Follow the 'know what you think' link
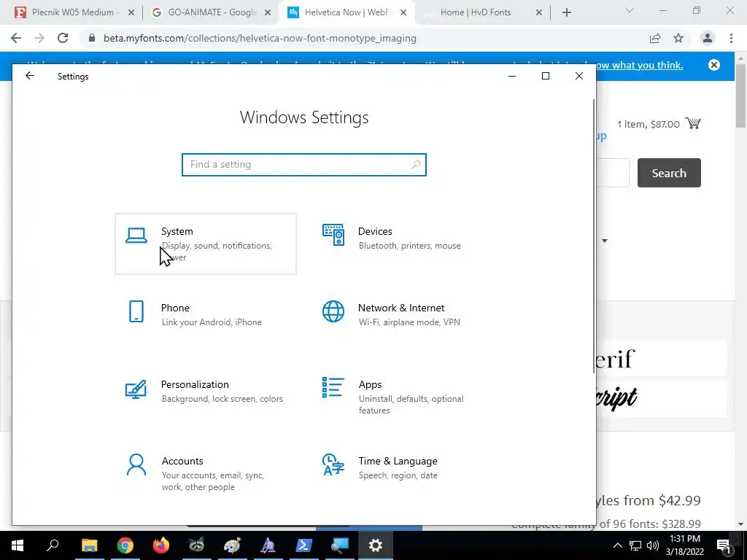 click(639, 65)
